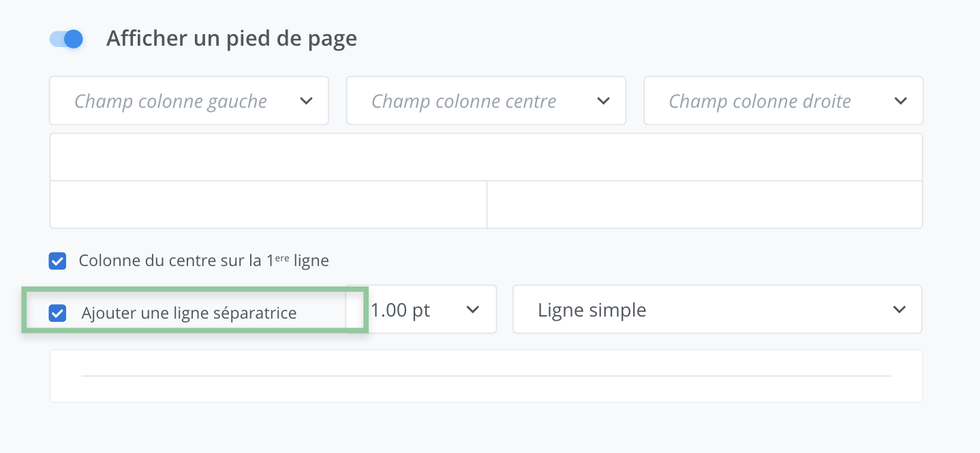Toggle the "Afficher un pied de page" switch
This screenshot has width=980, height=453.
pos(67,39)
